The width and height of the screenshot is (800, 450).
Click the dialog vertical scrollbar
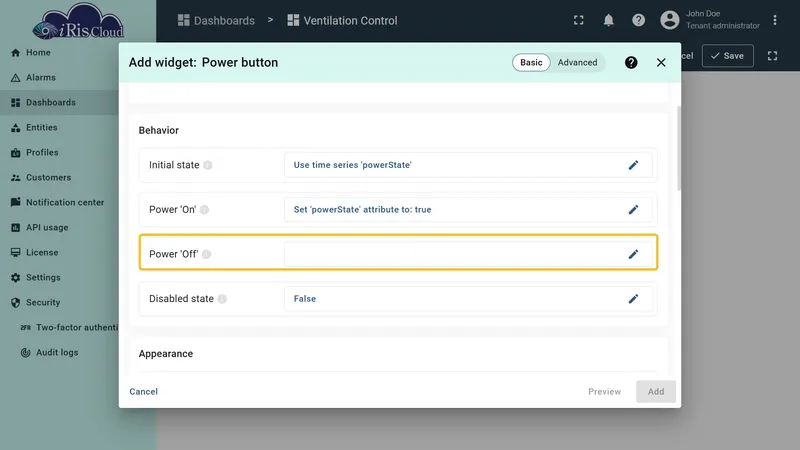pyautogui.click(x=679, y=148)
